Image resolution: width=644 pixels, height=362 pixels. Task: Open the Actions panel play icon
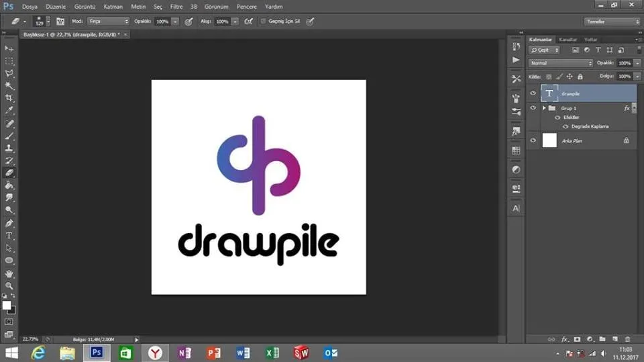click(517, 60)
